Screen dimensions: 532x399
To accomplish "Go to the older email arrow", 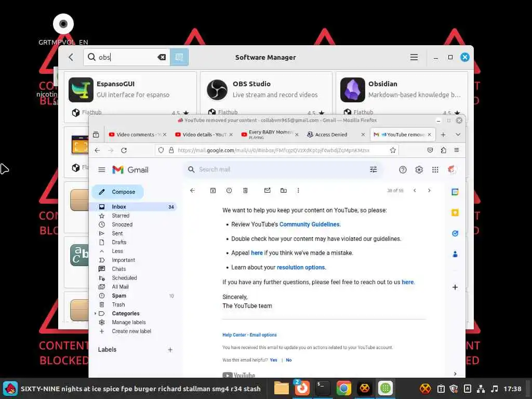I will pyautogui.click(x=429, y=191).
